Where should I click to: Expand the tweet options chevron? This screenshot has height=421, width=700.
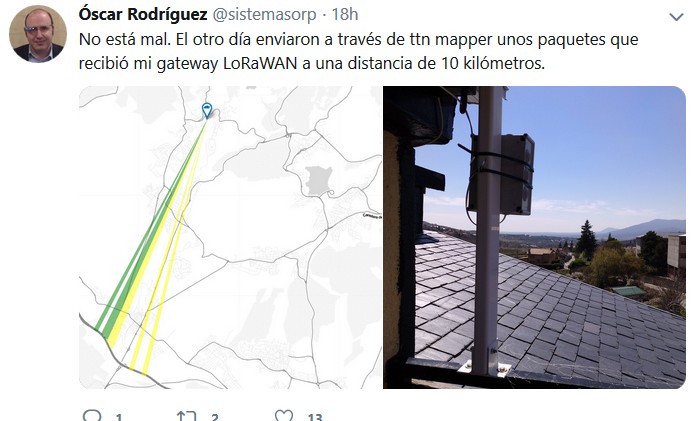point(676,17)
